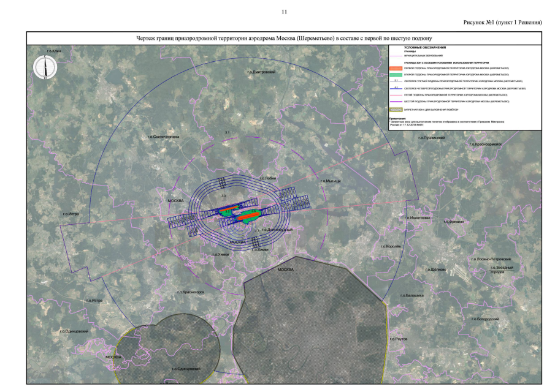The width and height of the screenshot is (555, 392).
Task: Click the purple sixth subzone legend line
Action: point(396,102)
